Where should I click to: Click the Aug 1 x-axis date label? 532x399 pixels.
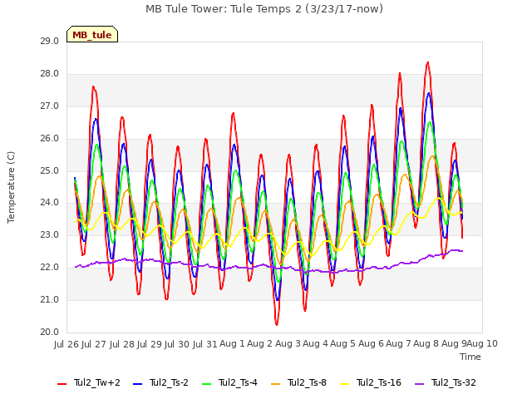[233, 344]
